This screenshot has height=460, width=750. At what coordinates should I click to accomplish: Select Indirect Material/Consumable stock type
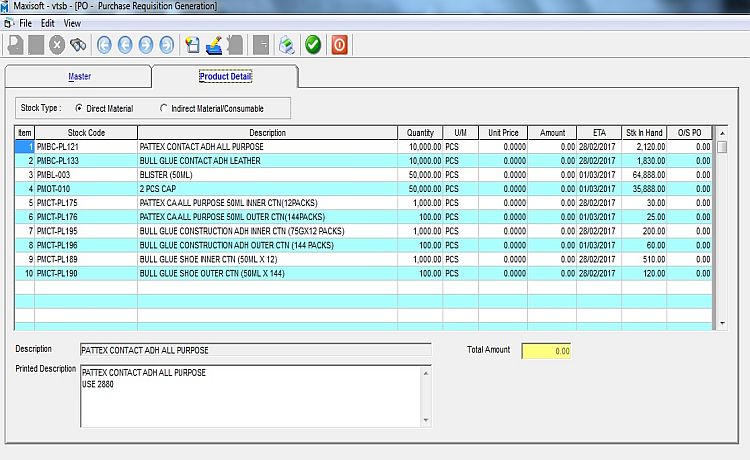(x=164, y=107)
